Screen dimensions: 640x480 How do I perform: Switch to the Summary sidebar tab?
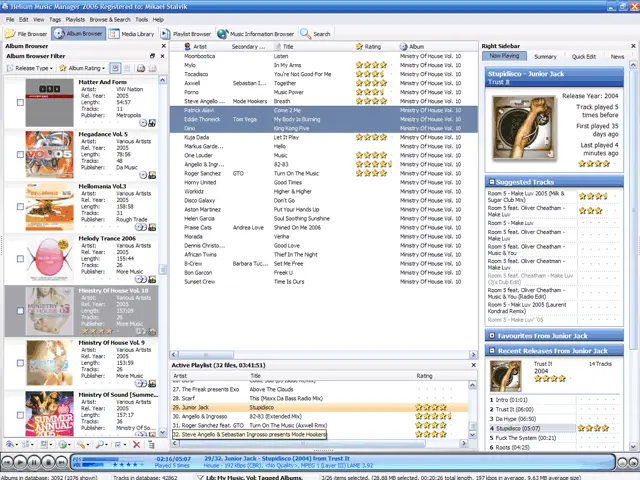coord(545,56)
